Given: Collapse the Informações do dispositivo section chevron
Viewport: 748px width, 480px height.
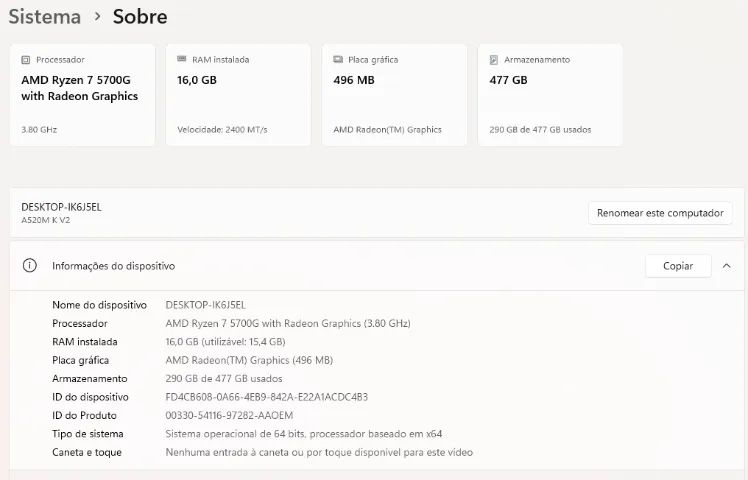Looking at the screenshot, I should 727,266.
